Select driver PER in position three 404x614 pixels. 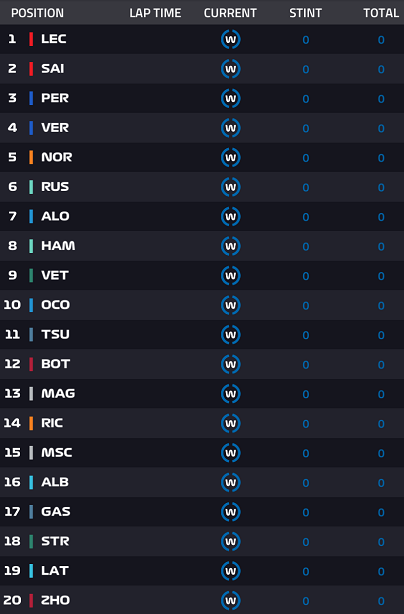[x=55, y=98]
